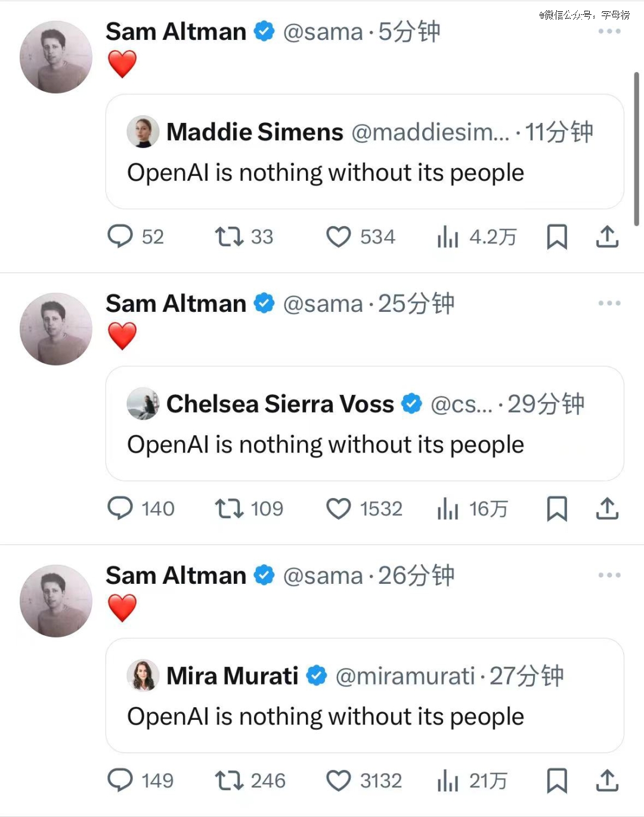The height and width of the screenshot is (817, 644).
Task: Open more options on the 25分钟 tweet
Action: pyautogui.click(x=609, y=303)
